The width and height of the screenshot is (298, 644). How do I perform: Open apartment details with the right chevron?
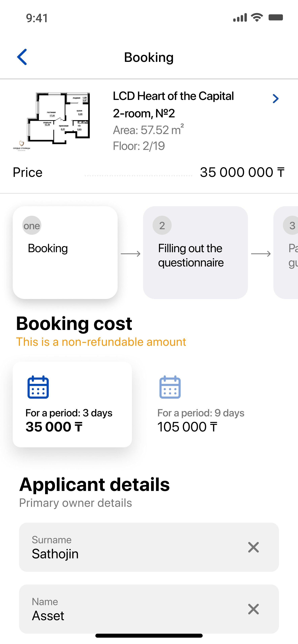(276, 99)
